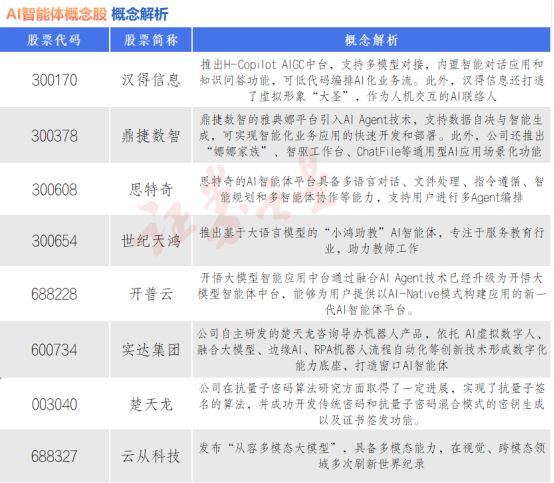Click stock code 300170

[x=54, y=80]
